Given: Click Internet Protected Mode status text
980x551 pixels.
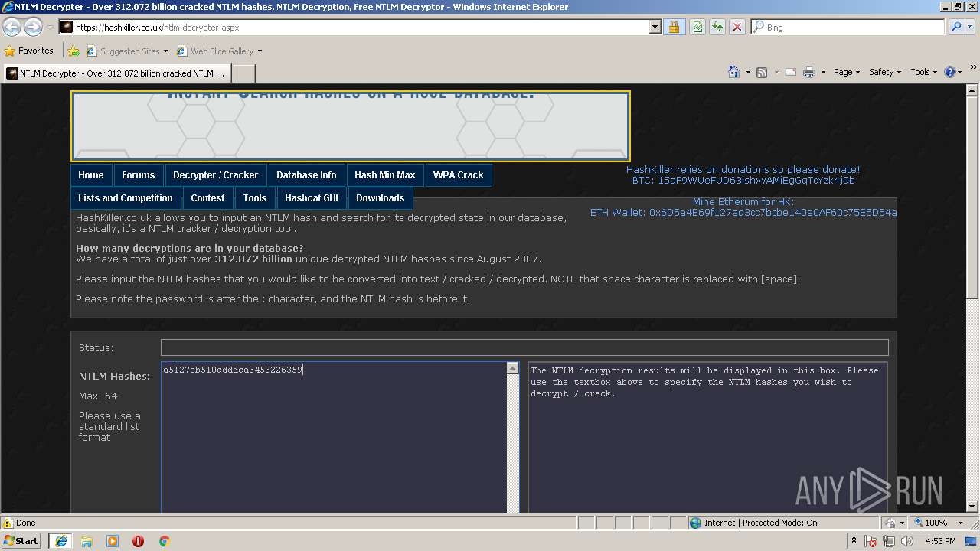Looking at the screenshot, I should (760, 523).
